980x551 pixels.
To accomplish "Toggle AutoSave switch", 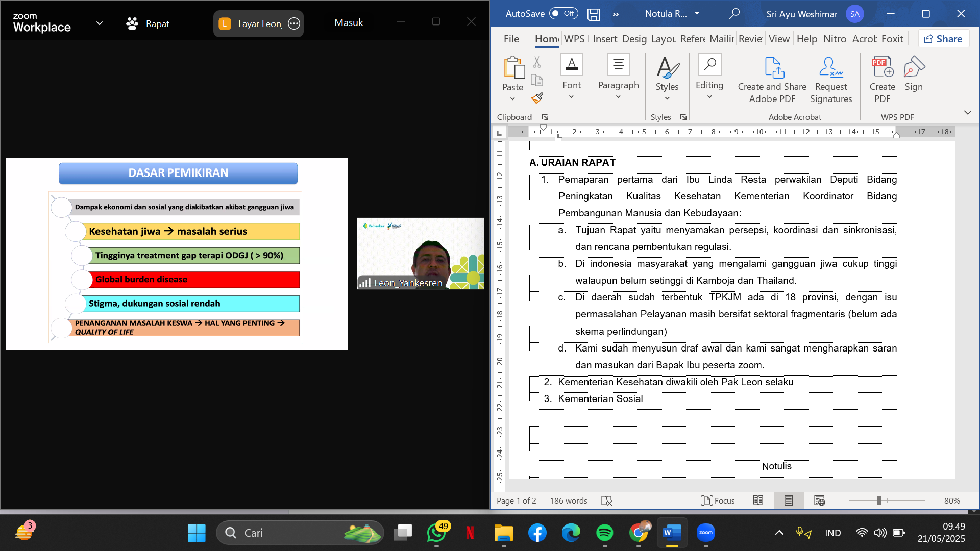I will pyautogui.click(x=563, y=14).
